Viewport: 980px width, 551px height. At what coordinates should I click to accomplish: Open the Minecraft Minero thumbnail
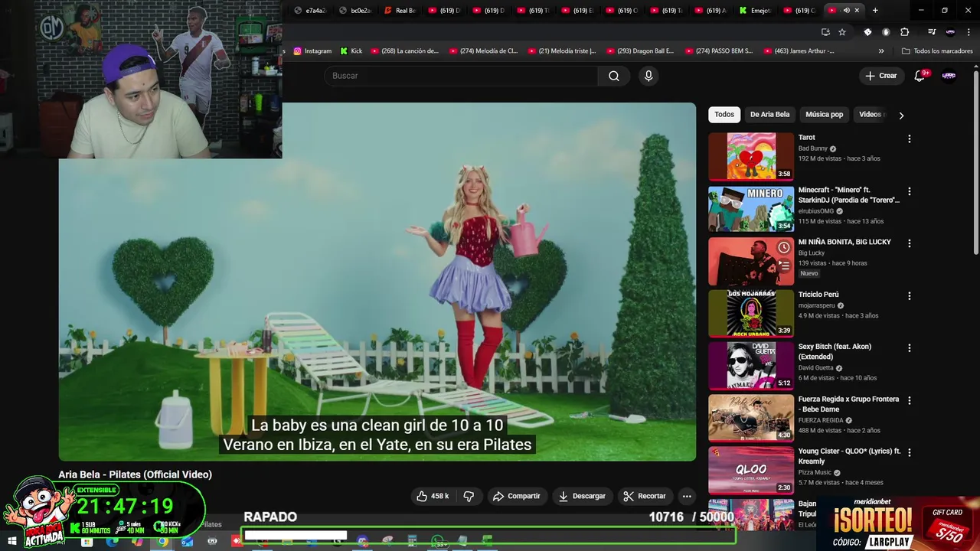pos(751,208)
